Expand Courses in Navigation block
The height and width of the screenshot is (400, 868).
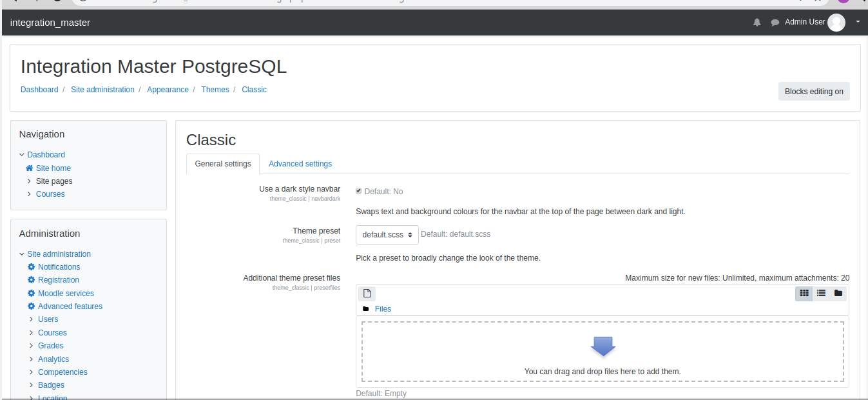pyautogui.click(x=30, y=194)
